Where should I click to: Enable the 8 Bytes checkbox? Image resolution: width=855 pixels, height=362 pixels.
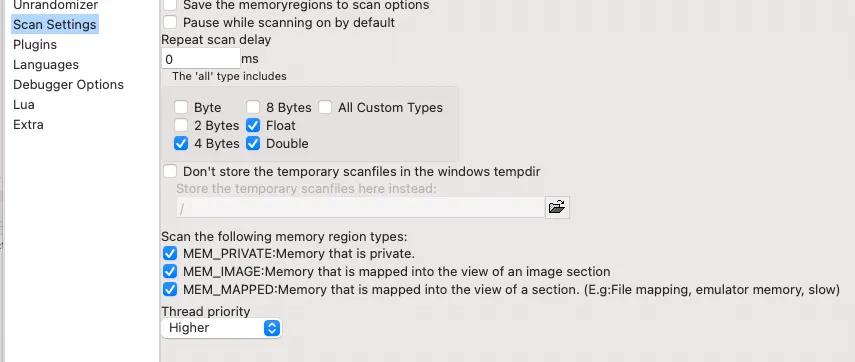coord(253,107)
